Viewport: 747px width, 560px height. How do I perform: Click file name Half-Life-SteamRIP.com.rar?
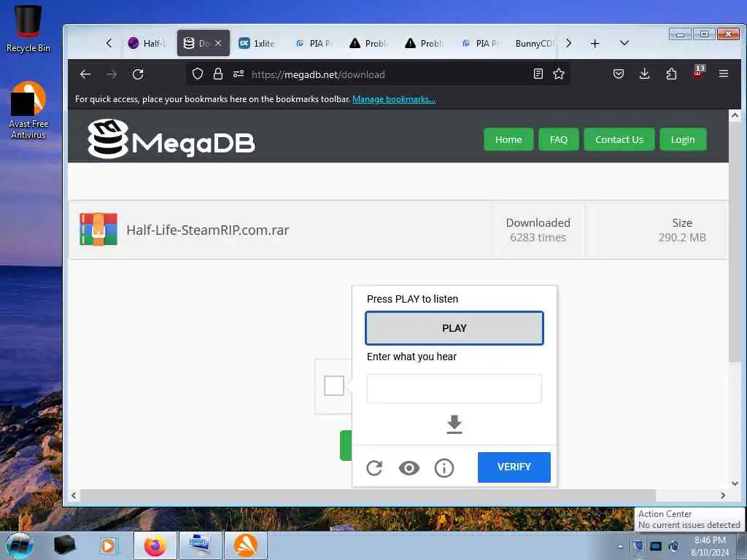pyautogui.click(x=207, y=230)
